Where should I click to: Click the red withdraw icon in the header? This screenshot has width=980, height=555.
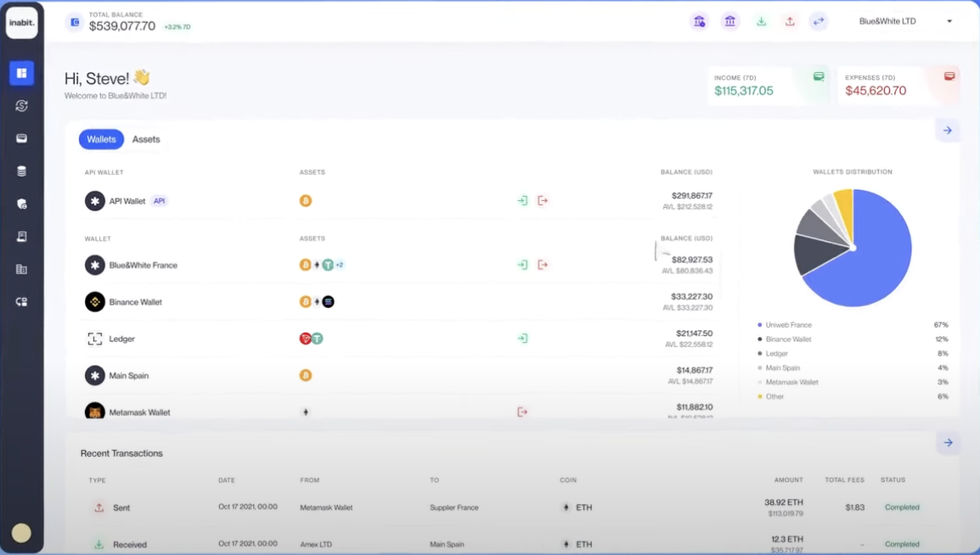pyautogui.click(x=790, y=21)
